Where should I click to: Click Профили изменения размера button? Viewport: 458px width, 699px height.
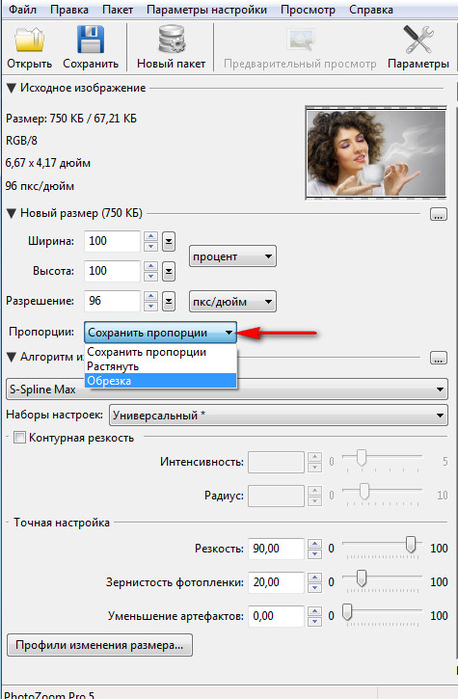coord(100,645)
